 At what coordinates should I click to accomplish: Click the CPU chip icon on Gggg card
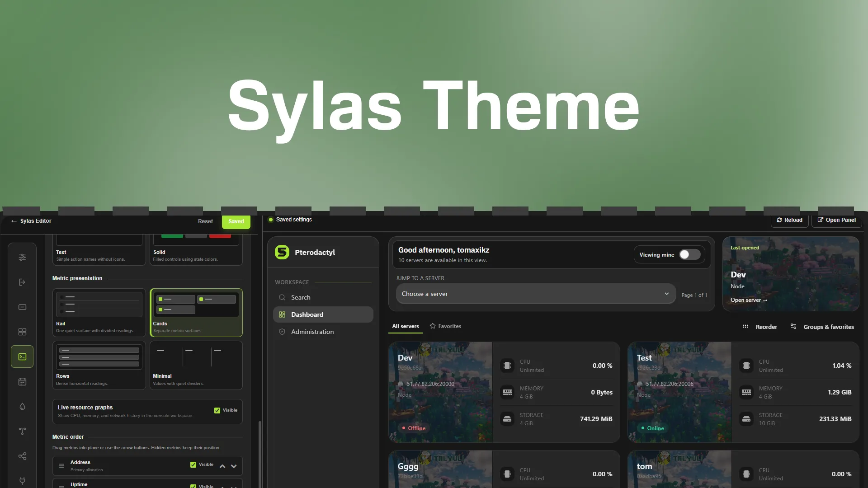(507, 474)
